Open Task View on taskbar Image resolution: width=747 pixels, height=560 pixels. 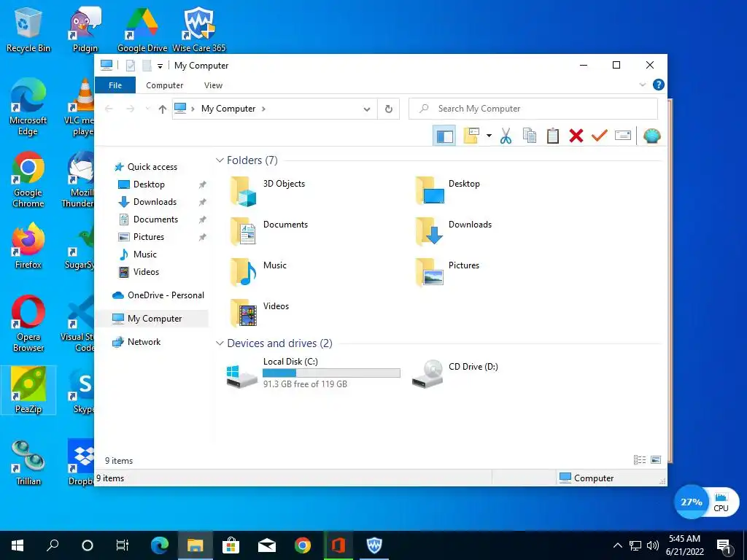123,545
